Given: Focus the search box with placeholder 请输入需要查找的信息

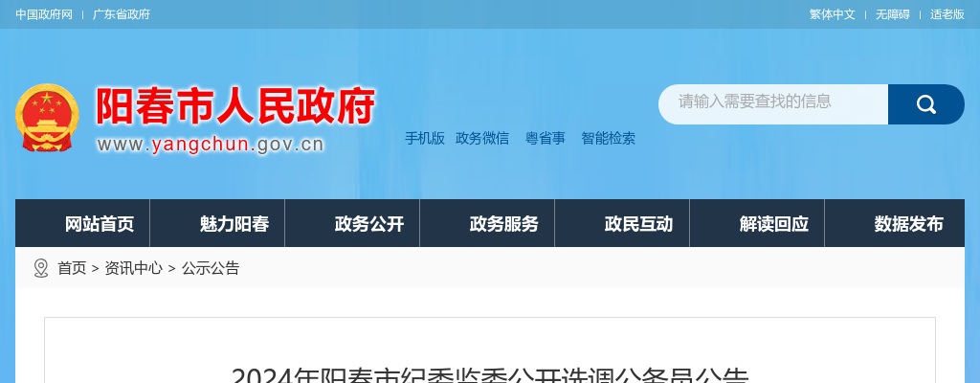Looking at the screenshot, I should (773, 103).
